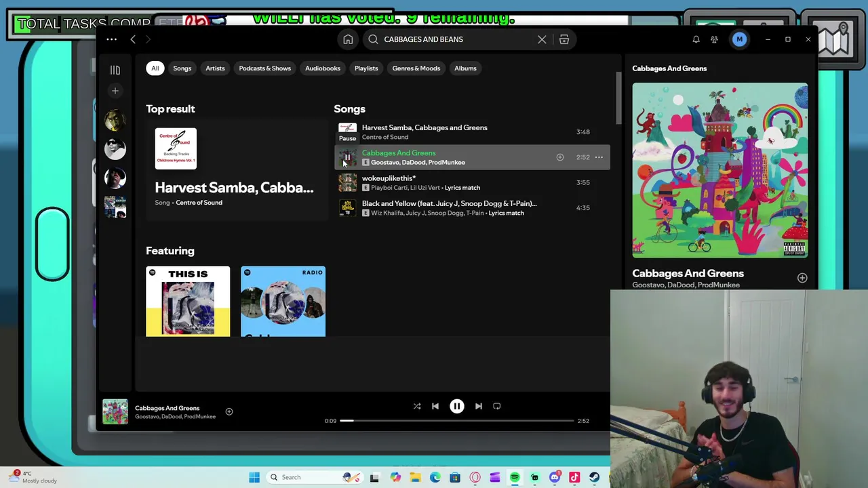Select the All filter chip
This screenshot has width=868, height=488.
tap(155, 68)
